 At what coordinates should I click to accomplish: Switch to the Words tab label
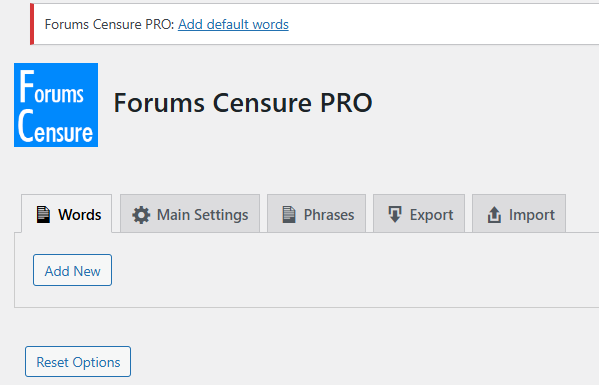(x=79, y=215)
